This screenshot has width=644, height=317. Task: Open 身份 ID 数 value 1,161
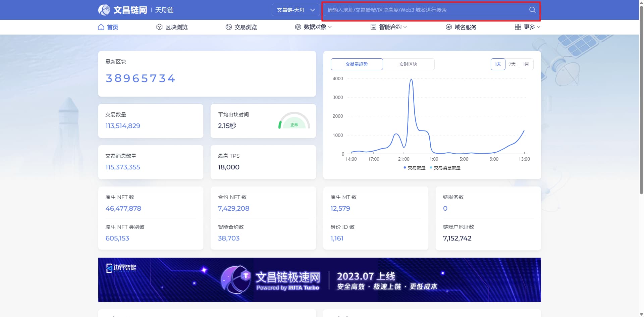[337, 238]
